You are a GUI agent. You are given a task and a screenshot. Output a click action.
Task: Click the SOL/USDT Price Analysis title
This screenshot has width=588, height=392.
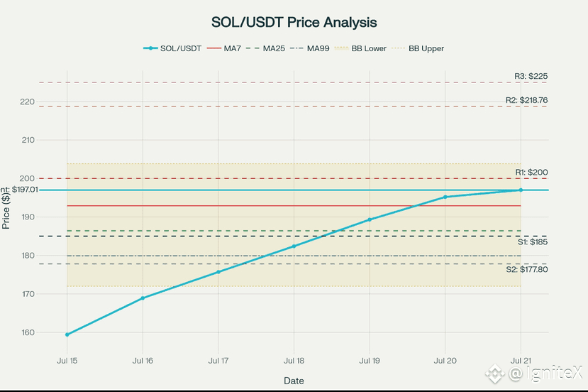[x=294, y=22]
